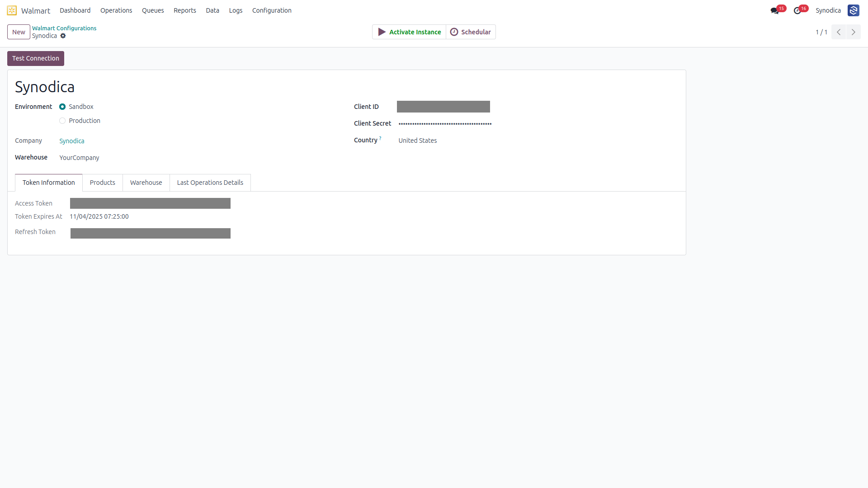Viewport: 868px width, 488px height.
Task: Click the Refresh Token field
Action: (151, 233)
